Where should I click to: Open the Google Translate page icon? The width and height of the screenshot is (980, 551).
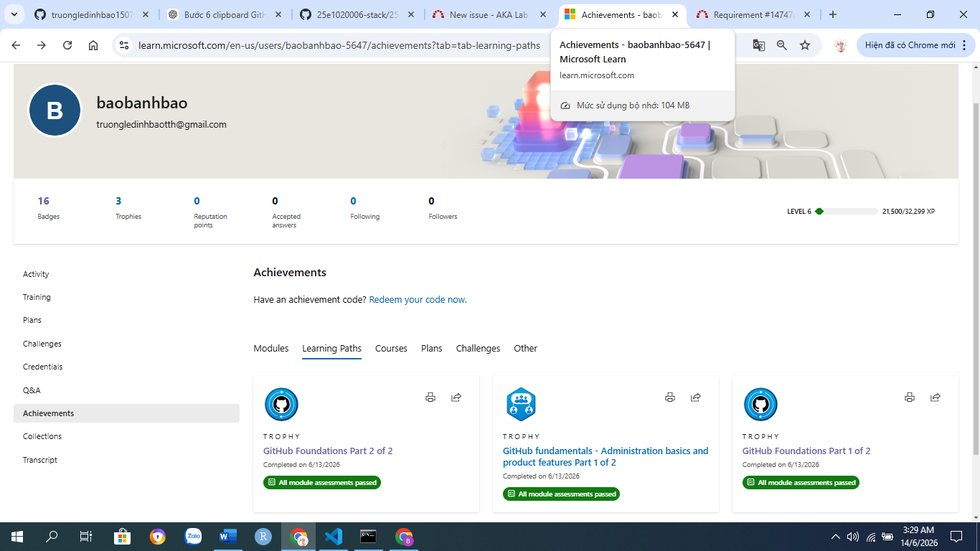click(759, 45)
